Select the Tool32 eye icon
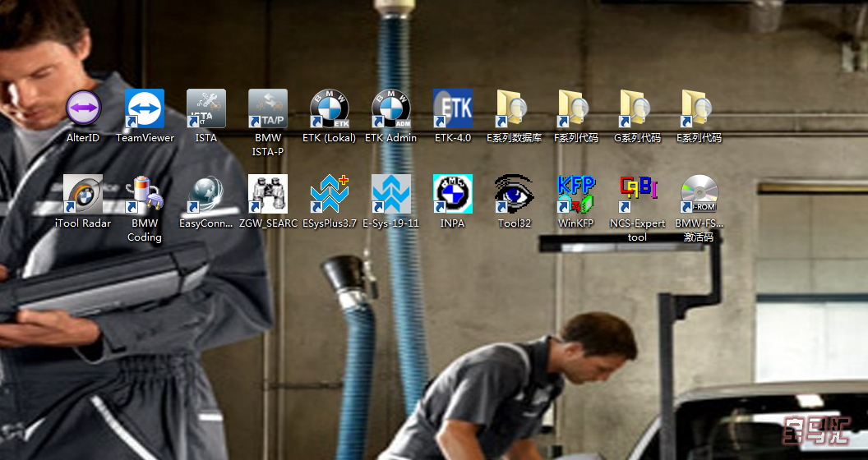The width and height of the screenshot is (868, 460). [x=515, y=194]
